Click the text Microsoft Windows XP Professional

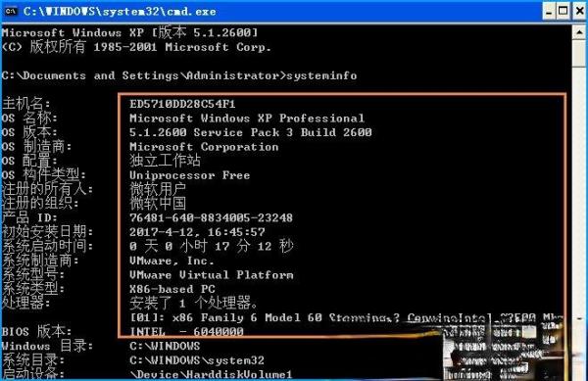[246, 119]
